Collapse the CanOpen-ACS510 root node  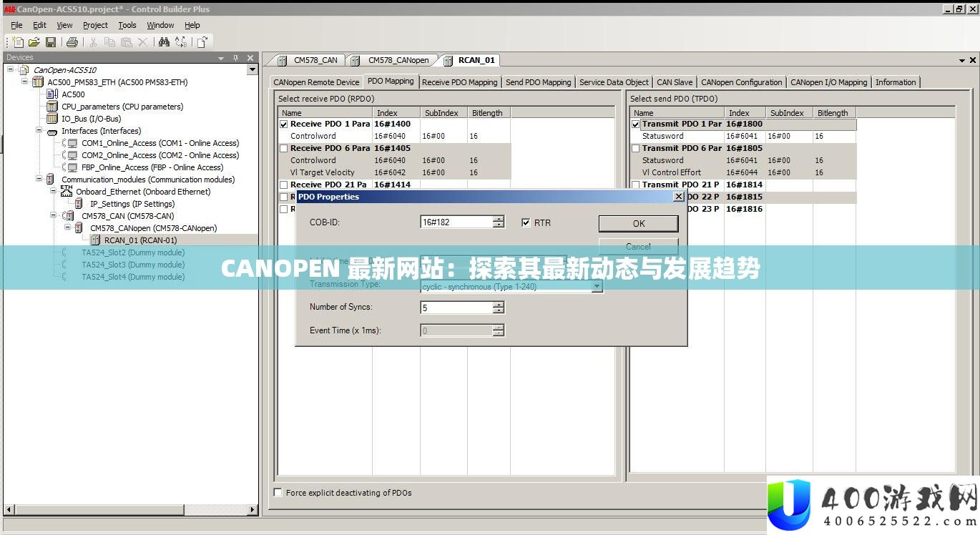pos(11,70)
